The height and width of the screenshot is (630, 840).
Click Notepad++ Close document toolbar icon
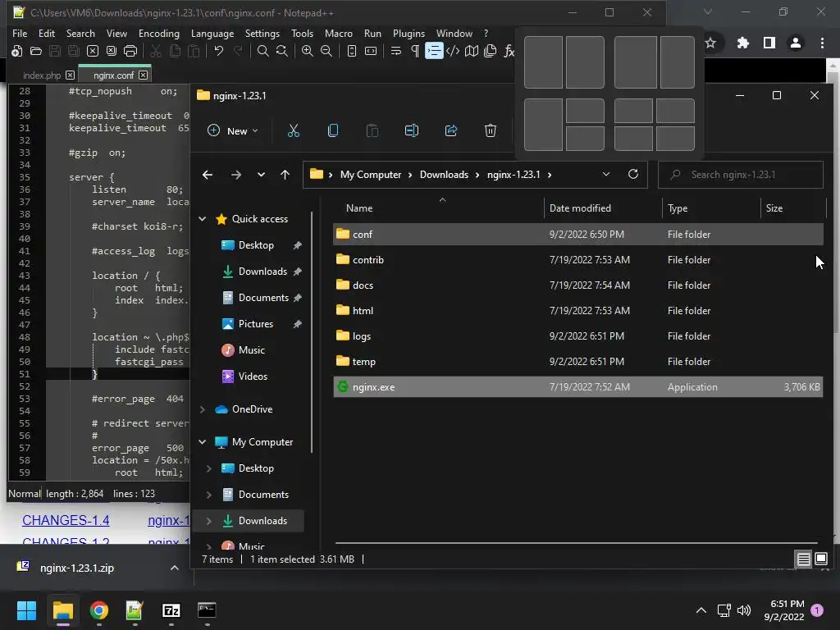pyautogui.click(x=93, y=51)
